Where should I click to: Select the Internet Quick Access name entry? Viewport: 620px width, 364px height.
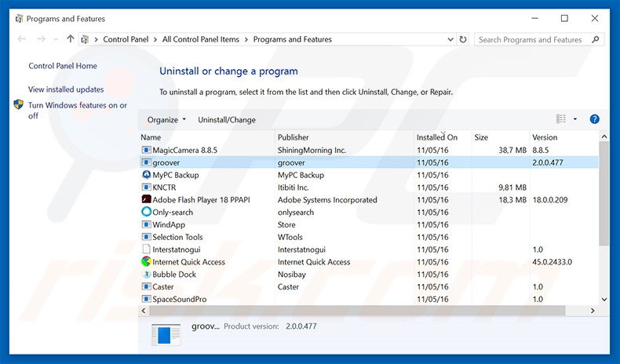click(188, 262)
